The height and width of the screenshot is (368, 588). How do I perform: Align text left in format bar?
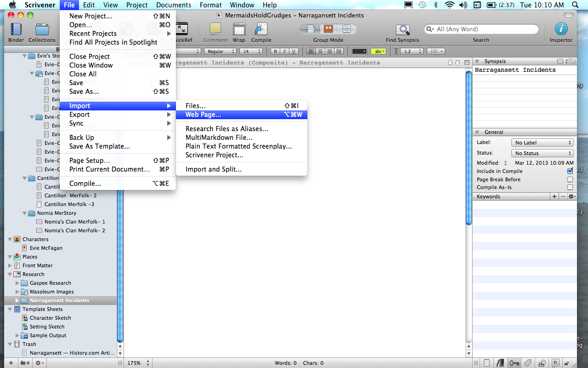pyautogui.click(x=311, y=51)
